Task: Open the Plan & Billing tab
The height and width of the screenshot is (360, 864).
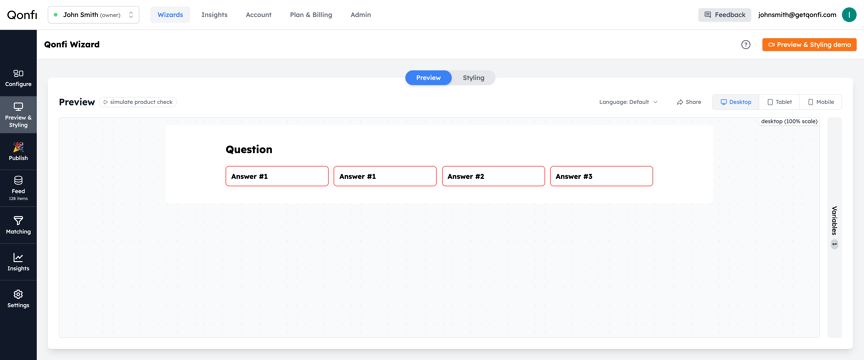Action: pos(311,15)
